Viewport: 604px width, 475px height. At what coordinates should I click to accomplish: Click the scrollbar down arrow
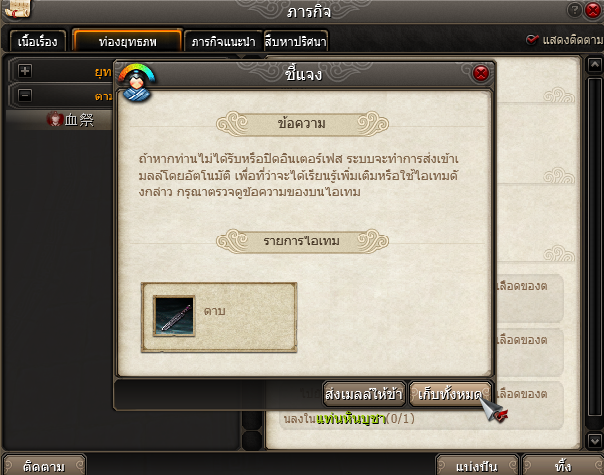594,440
